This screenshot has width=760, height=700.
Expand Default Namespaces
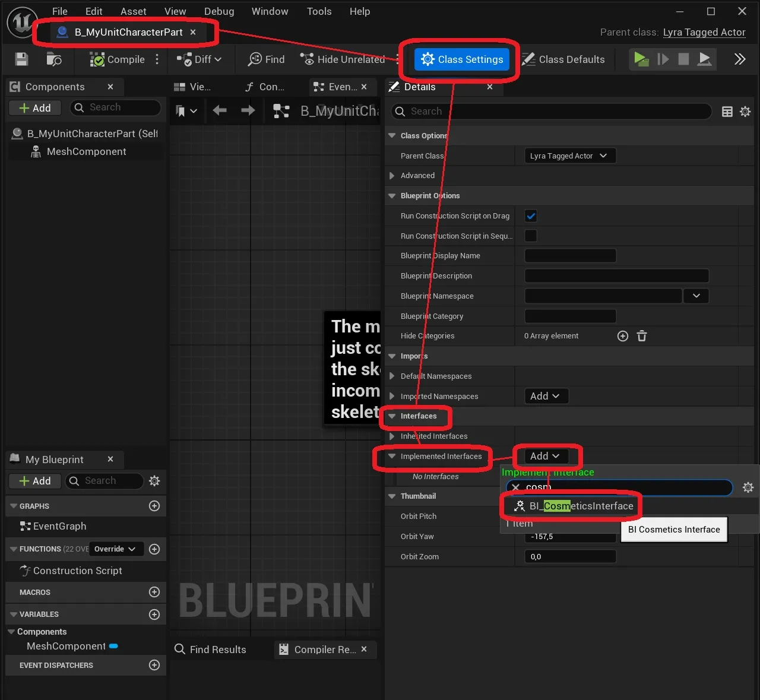[392, 376]
